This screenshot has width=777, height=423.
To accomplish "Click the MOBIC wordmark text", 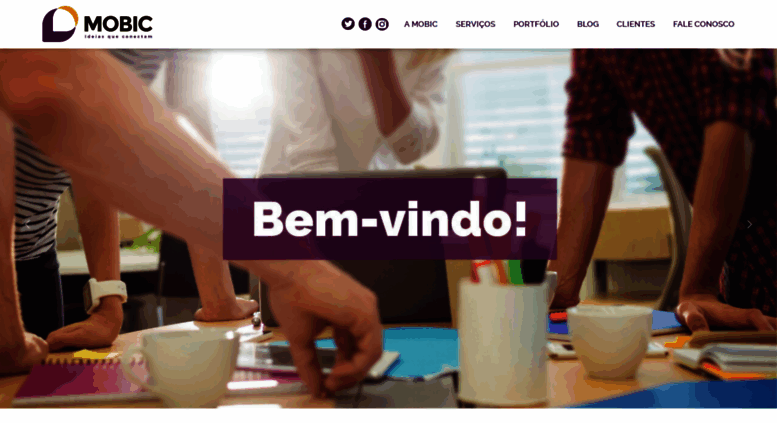I will (x=118, y=23).
